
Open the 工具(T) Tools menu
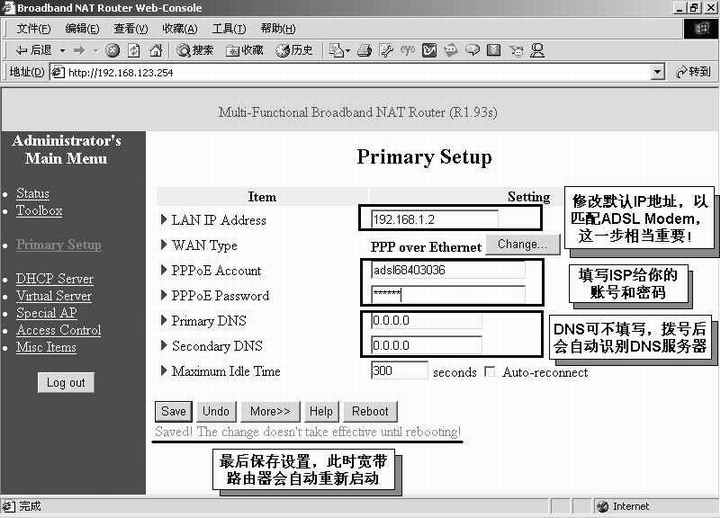tap(229, 29)
